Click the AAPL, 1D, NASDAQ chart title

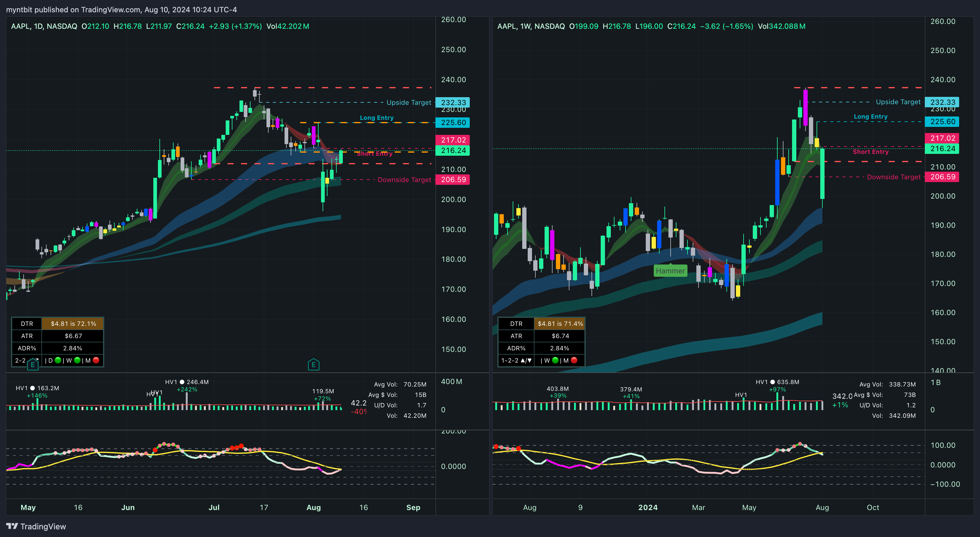point(44,26)
